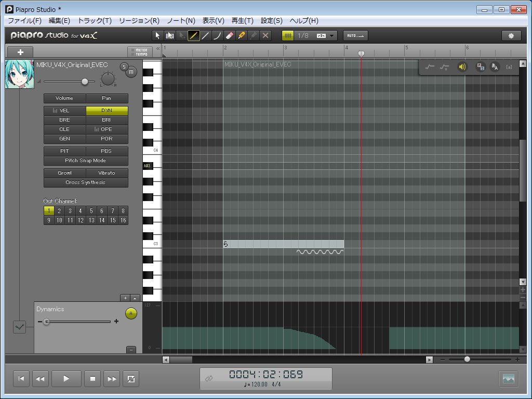532x399 pixels.
Task: Choose the eraser tool
Action: coord(229,35)
